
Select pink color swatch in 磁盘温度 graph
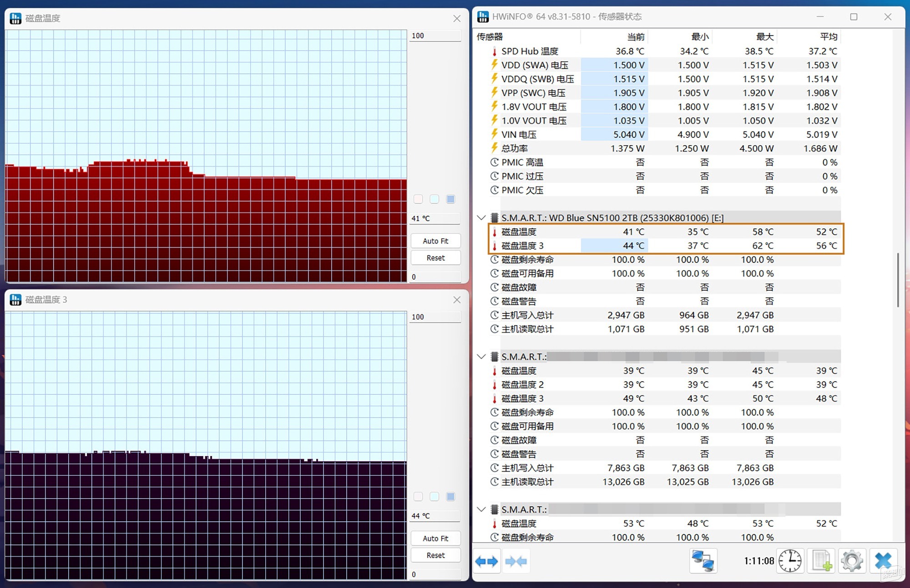[x=418, y=199]
